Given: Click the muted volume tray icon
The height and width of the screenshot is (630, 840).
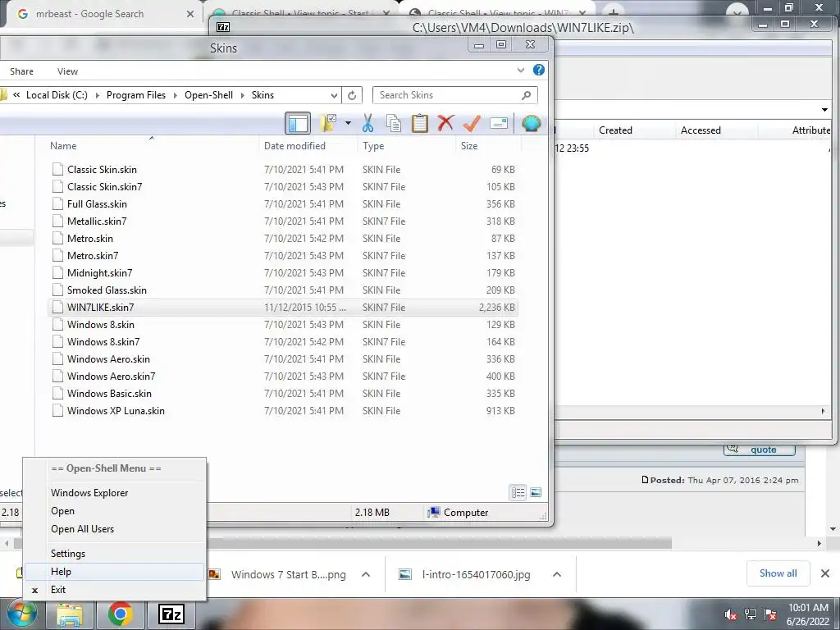Looking at the screenshot, I should point(731,615).
